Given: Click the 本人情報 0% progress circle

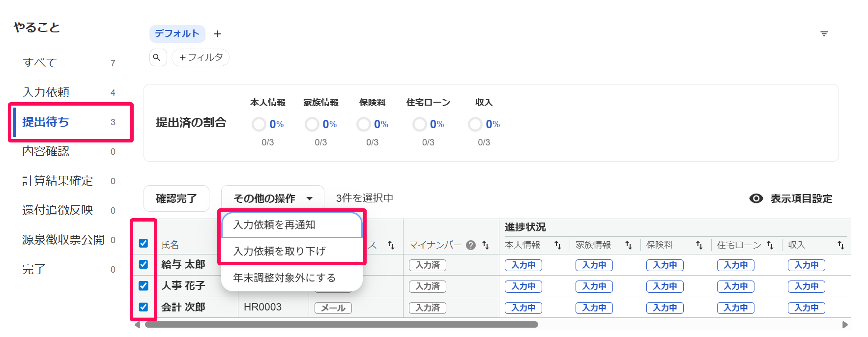Looking at the screenshot, I should point(259,124).
